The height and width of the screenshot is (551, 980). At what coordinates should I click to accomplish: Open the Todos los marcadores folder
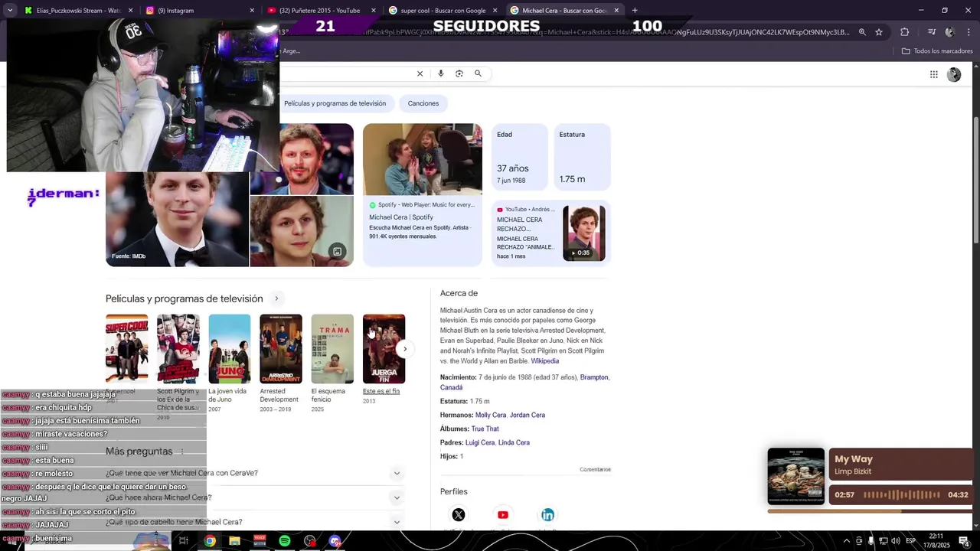[937, 51]
